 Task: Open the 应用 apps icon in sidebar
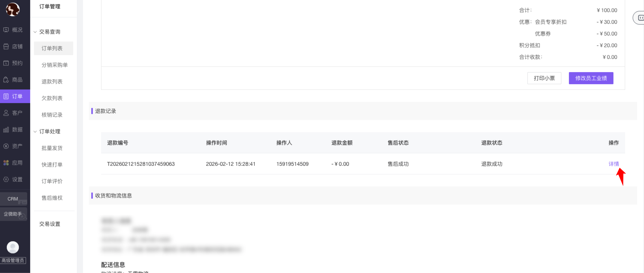click(x=6, y=163)
